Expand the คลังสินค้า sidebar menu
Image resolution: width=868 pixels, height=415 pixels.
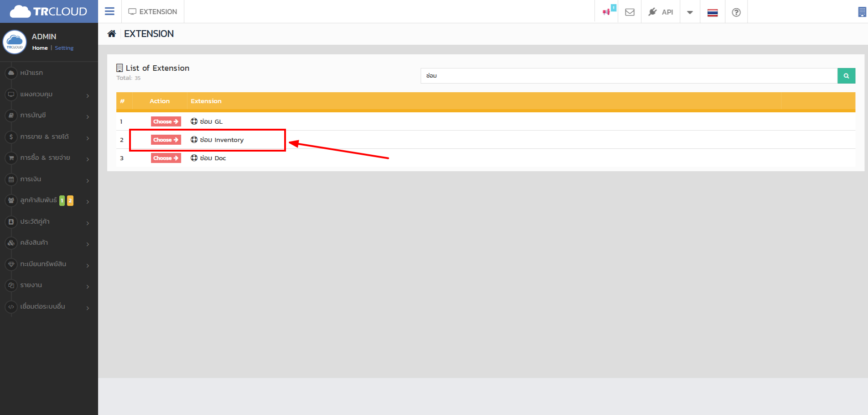click(48, 243)
